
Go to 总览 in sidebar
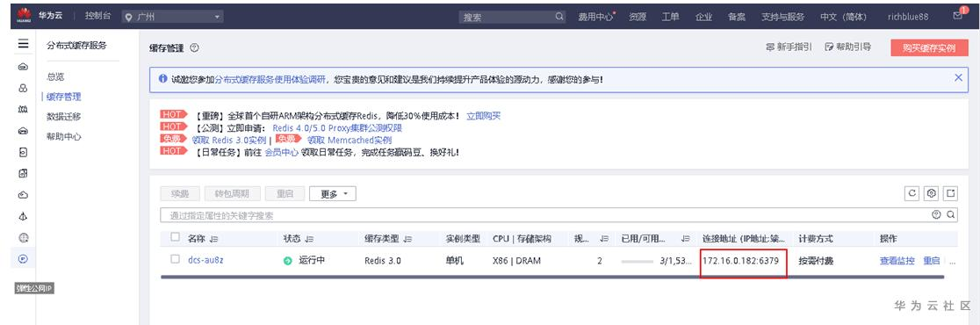55,77
